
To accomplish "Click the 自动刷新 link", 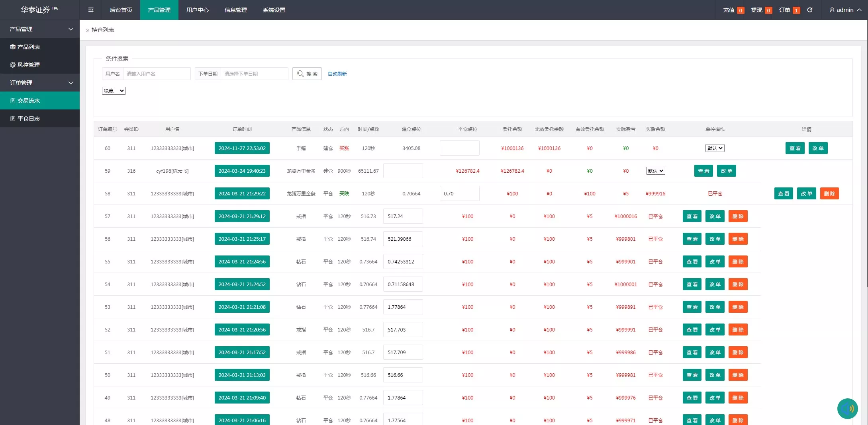I will tap(337, 74).
